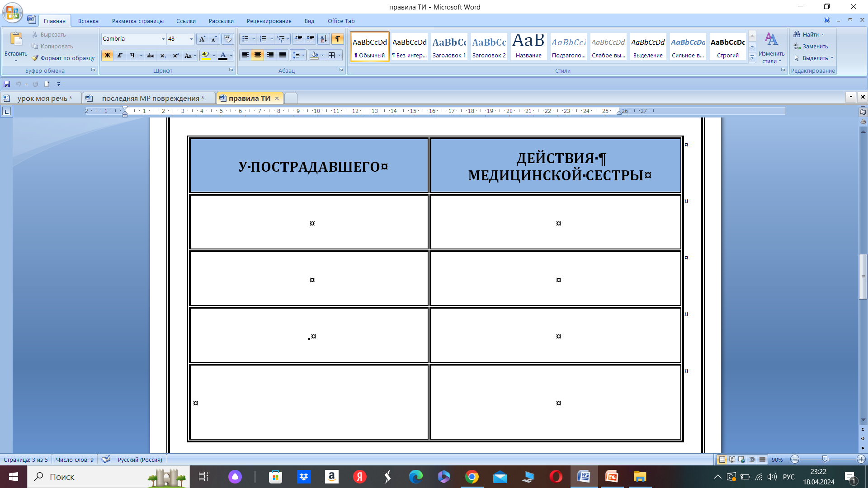
Task: Click the Word Help question mark icon
Action: click(827, 20)
